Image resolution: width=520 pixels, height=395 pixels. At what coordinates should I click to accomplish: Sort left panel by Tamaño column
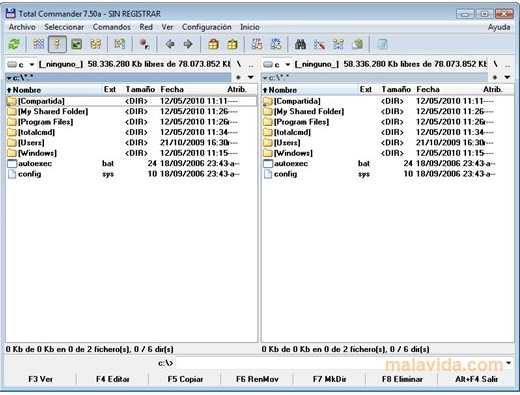click(x=140, y=90)
